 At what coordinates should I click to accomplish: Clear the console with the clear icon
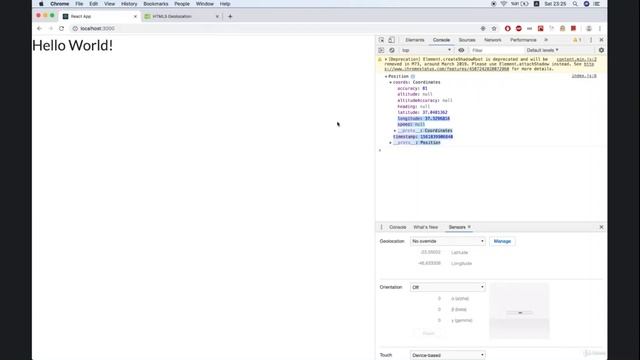point(392,50)
